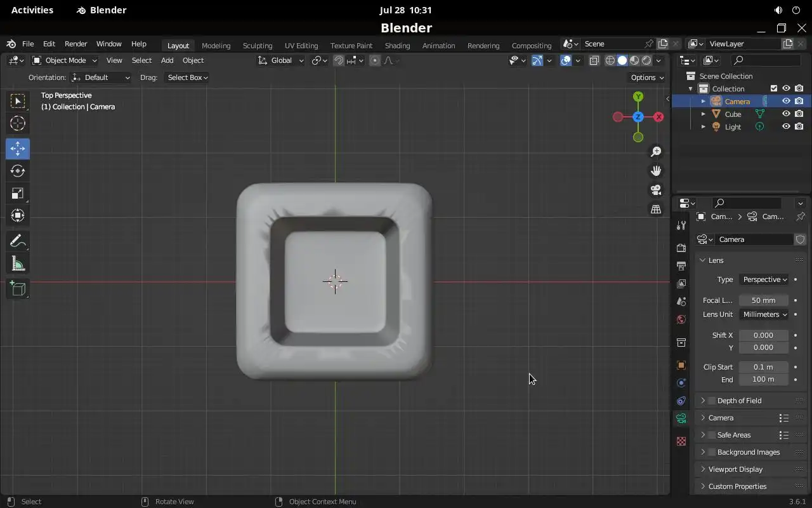Switch perspective/orthographic grid icon
The image size is (812, 508).
click(x=656, y=209)
